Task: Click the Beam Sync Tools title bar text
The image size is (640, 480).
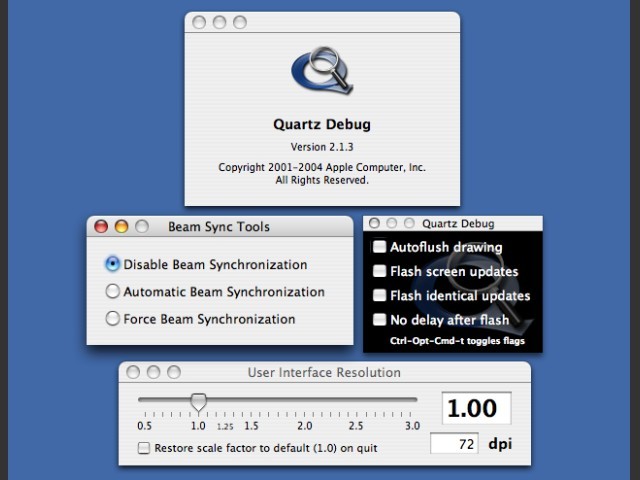Action: 219,227
